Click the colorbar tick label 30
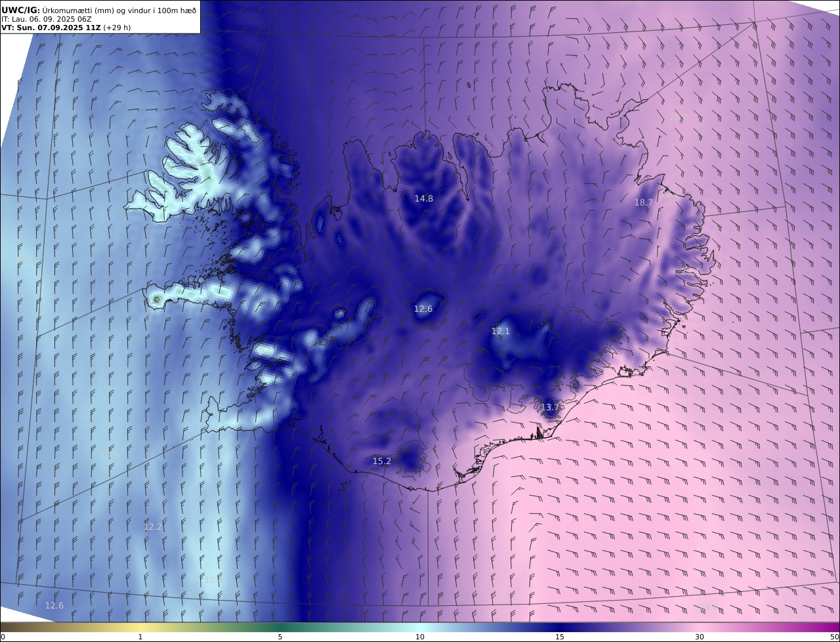840x642 pixels. click(x=700, y=637)
